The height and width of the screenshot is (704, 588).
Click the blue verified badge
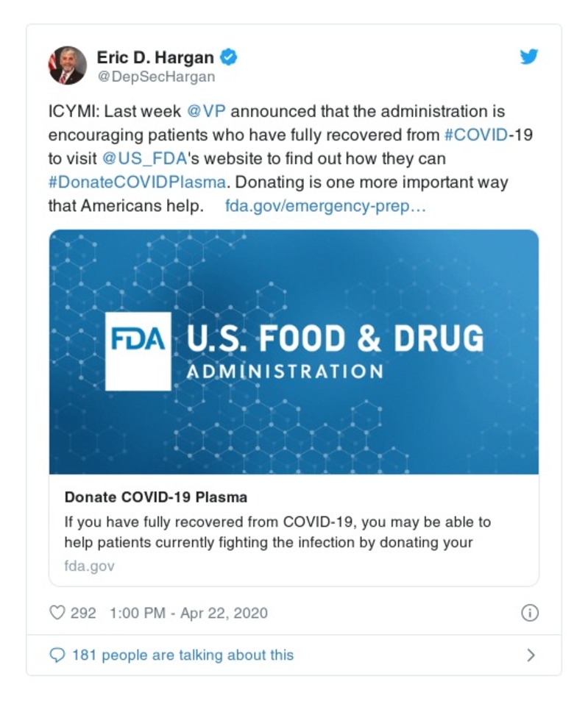tap(229, 57)
